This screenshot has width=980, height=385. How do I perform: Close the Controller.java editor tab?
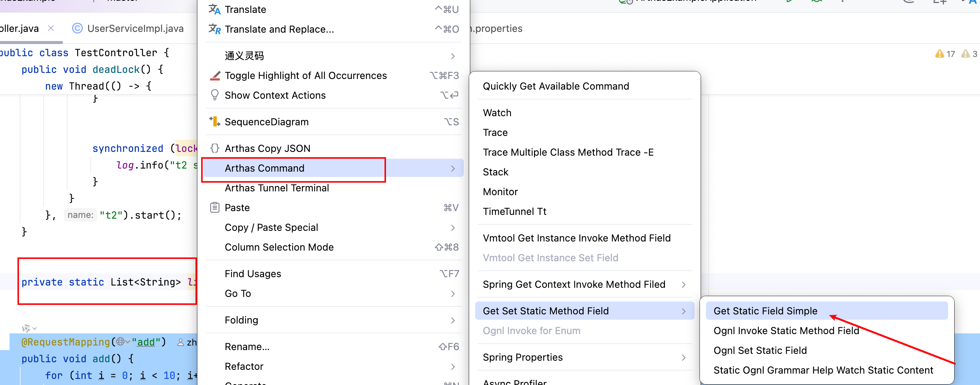click(51, 28)
